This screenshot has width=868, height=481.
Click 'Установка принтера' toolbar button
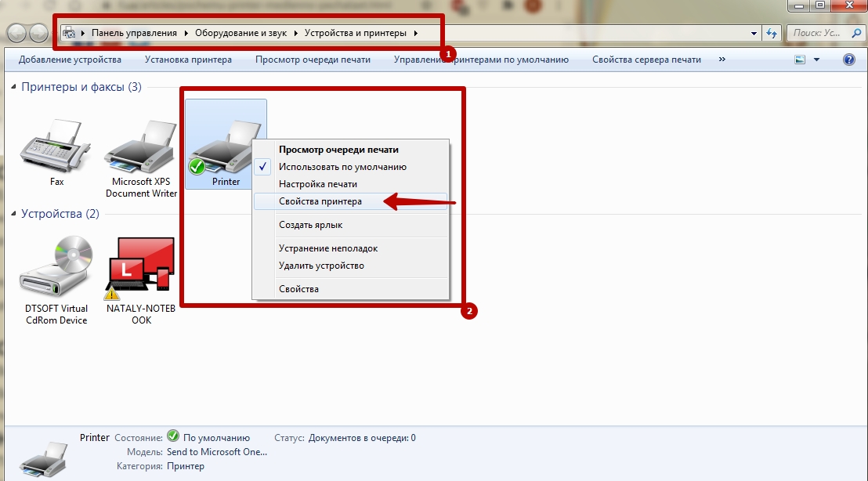pos(188,60)
